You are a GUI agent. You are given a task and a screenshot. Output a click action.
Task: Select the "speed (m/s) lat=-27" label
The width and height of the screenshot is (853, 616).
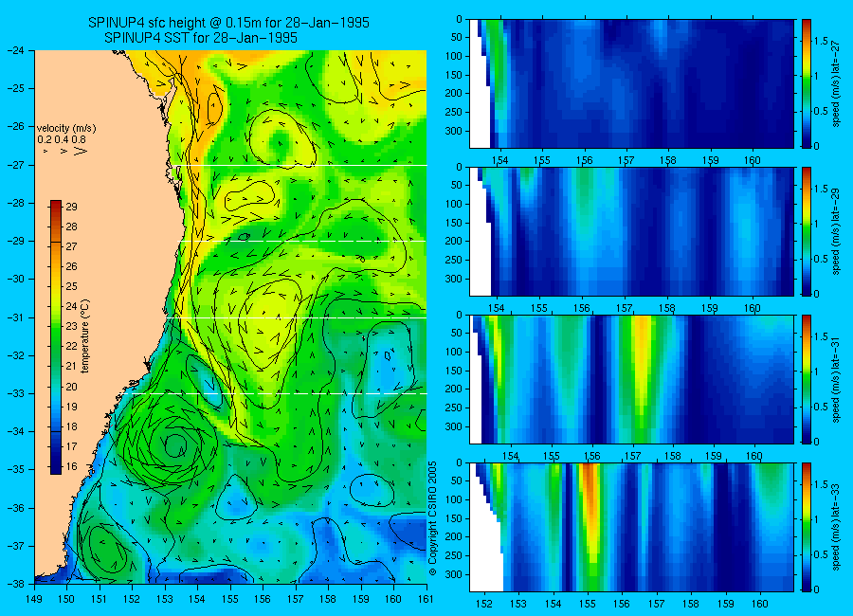pyautogui.click(x=836, y=83)
